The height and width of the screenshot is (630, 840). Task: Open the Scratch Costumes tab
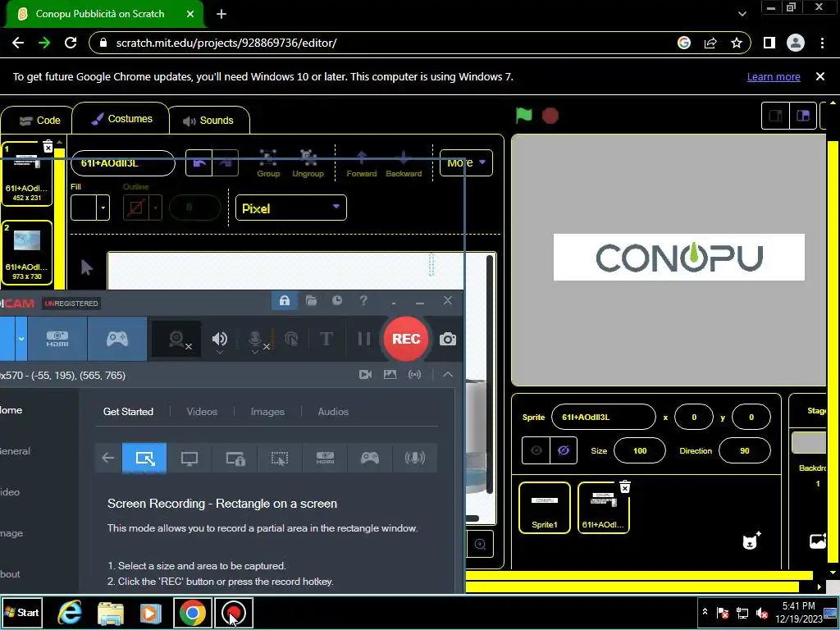(x=121, y=119)
